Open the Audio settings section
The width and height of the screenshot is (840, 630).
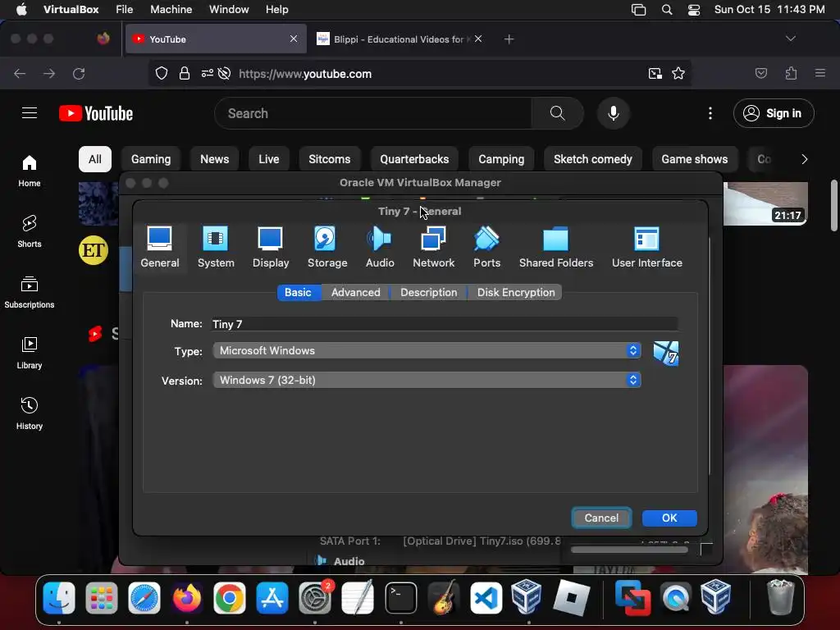(x=380, y=247)
